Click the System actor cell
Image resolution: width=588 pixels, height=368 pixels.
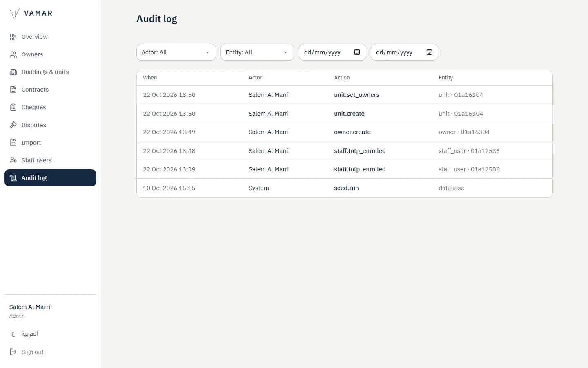[x=259, y=188]
